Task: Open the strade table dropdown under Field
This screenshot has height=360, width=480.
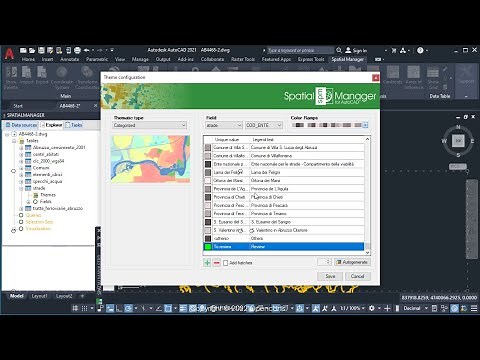Action: (x=224, y=125)
